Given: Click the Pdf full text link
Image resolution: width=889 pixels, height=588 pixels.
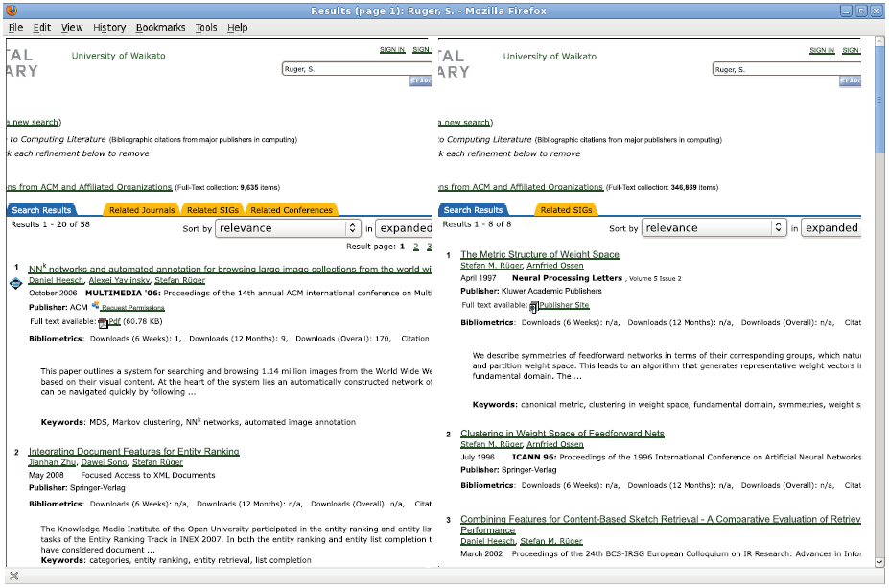Looking at the screenshot, I should [114, 321].
